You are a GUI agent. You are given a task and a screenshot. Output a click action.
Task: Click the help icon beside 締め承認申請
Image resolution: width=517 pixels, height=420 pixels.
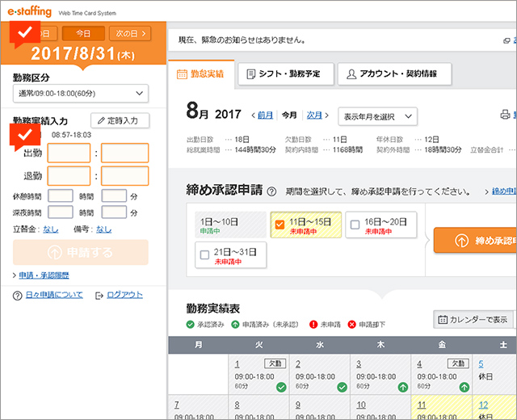[271, 192]
